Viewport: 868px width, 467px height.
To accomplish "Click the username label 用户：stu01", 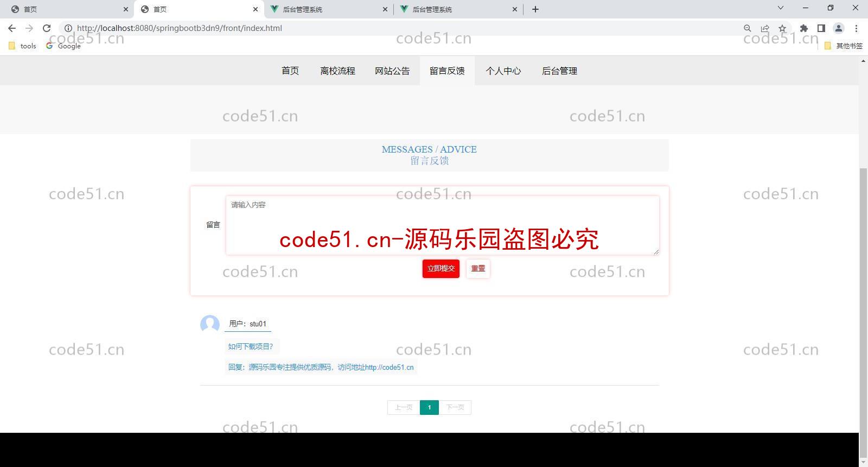I will [x=248, y=324].
